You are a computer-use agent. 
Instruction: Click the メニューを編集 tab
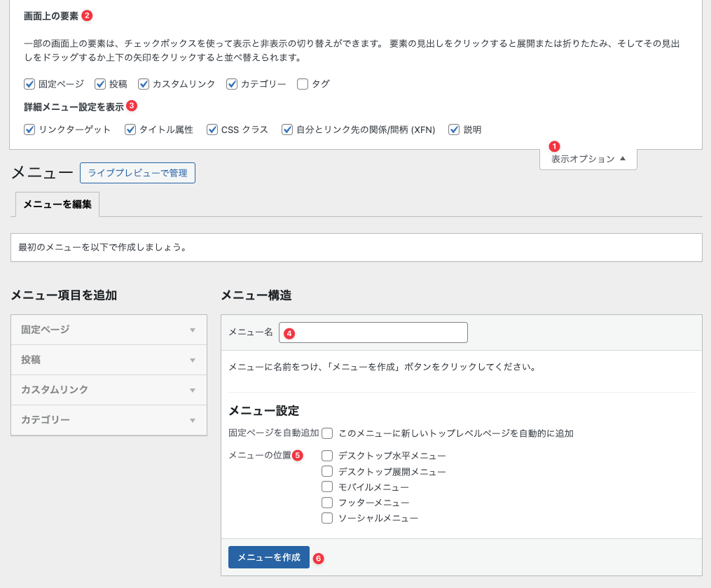(x=57, y=204)
